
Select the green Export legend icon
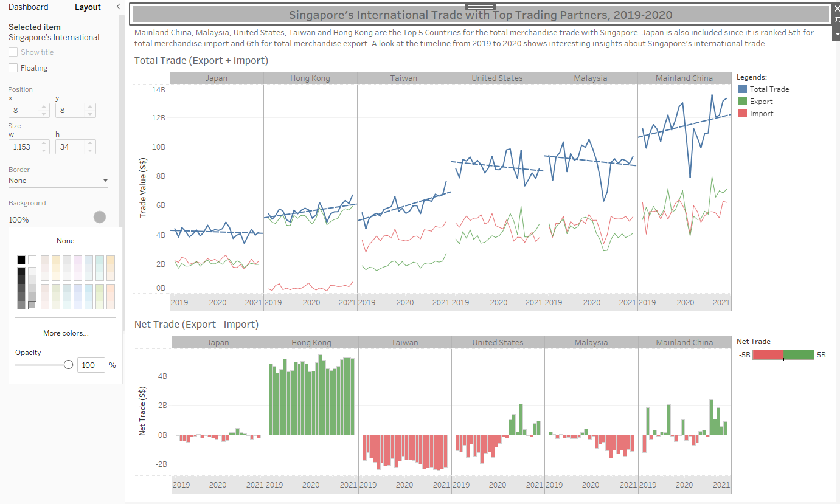743,102
